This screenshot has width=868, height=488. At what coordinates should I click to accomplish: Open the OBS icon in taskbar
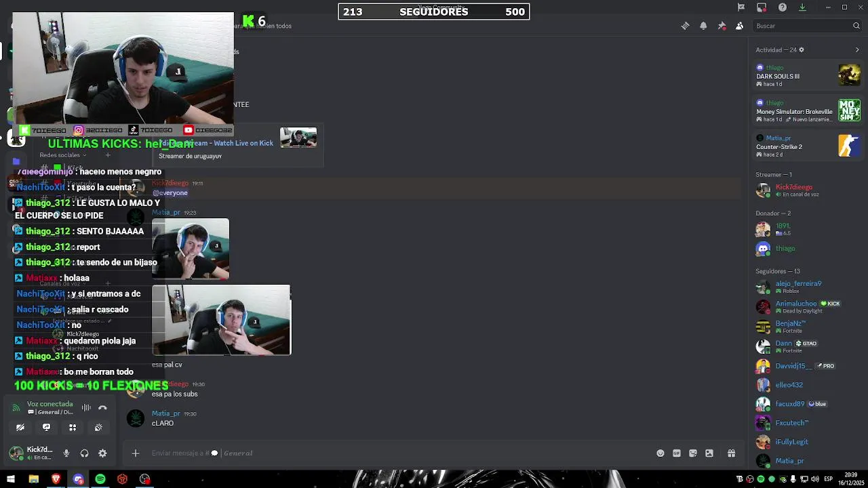click(x=145, y=479)
